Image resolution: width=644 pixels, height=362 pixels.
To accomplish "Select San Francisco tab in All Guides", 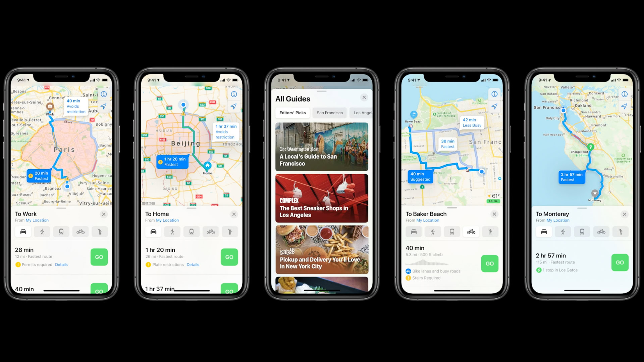I will (329, 112).
